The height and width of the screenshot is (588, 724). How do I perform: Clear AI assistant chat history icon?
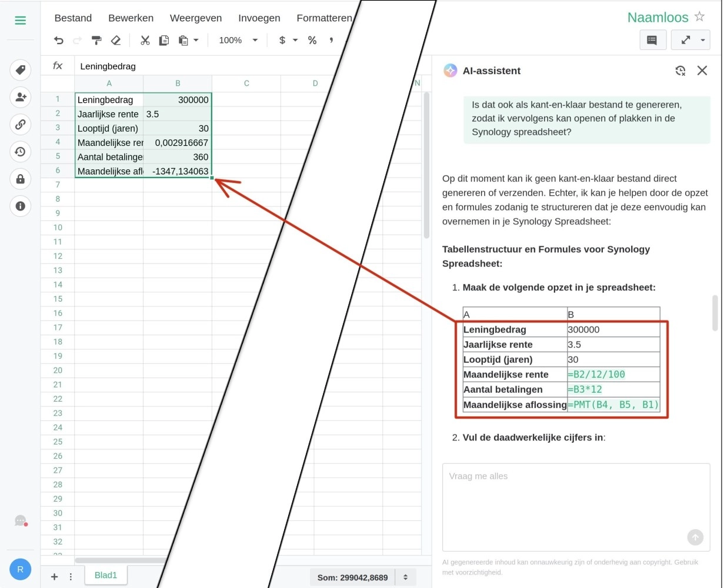pyautogui.click(x=680, y=71)
